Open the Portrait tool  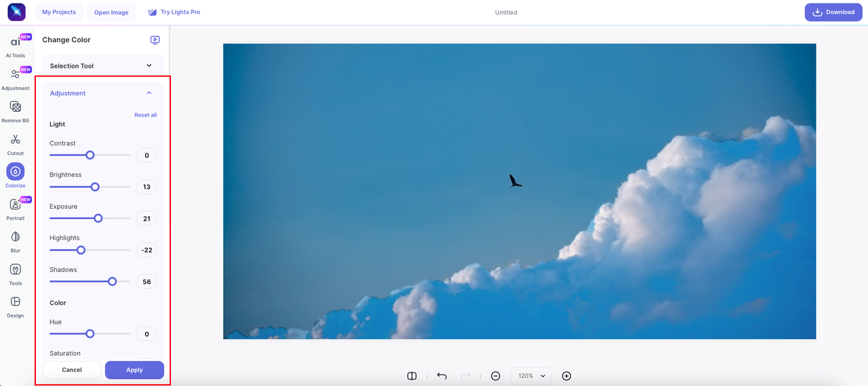click(16, 209)
